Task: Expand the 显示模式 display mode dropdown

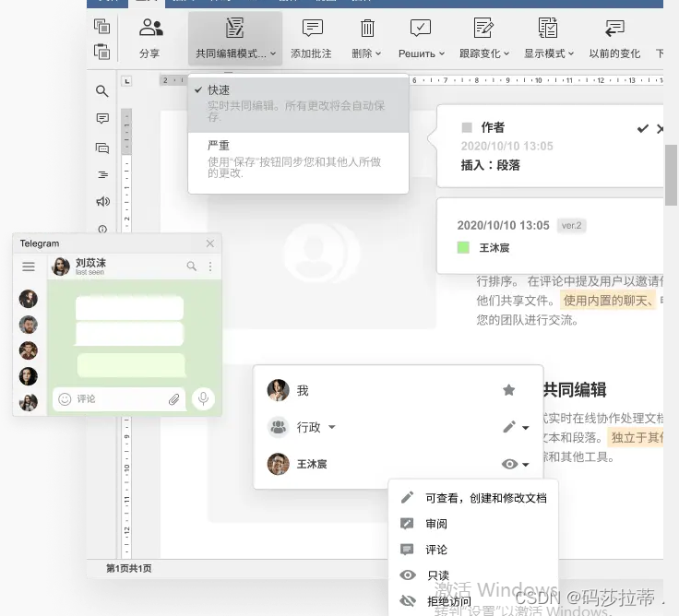Action: pyautogui.click(x=549, y=39)
